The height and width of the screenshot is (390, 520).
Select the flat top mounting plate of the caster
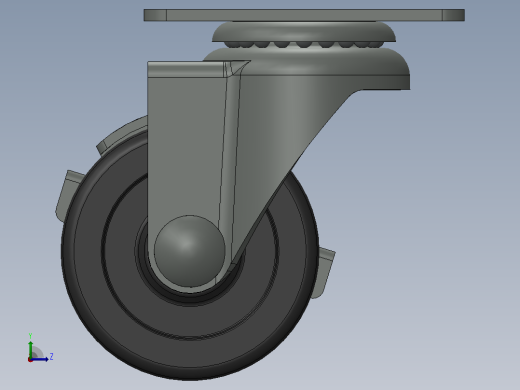(304, 15)
